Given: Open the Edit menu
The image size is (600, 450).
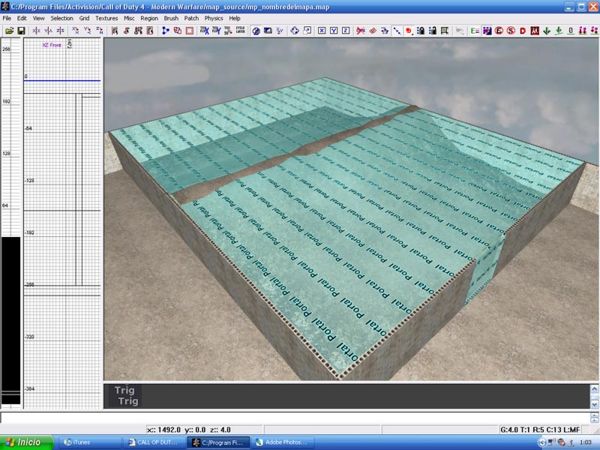Looking at the screenshot, I should click(x=22, y=18).
